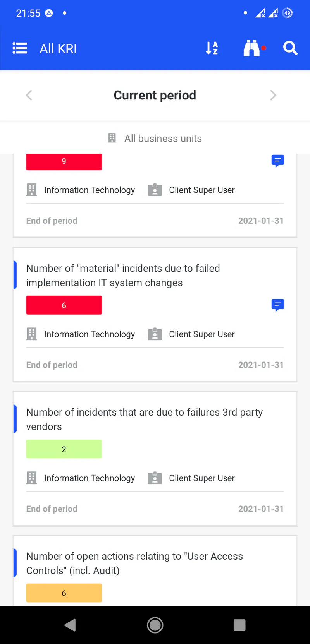Tap Android back navigation button
Screen dimensions: 310x644
coord(70,625)
